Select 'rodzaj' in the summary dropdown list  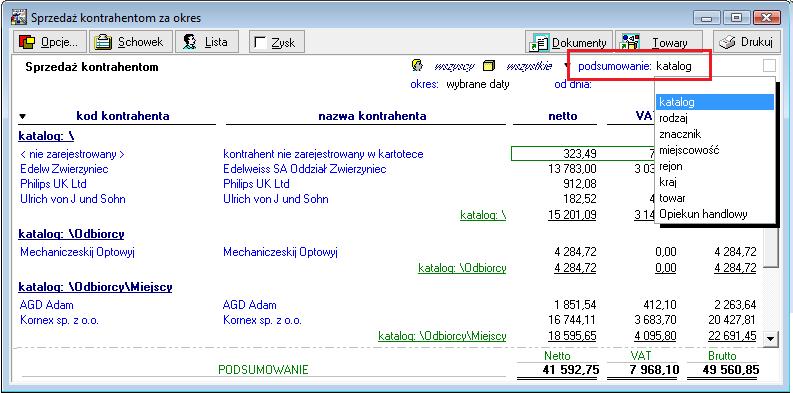715,118
